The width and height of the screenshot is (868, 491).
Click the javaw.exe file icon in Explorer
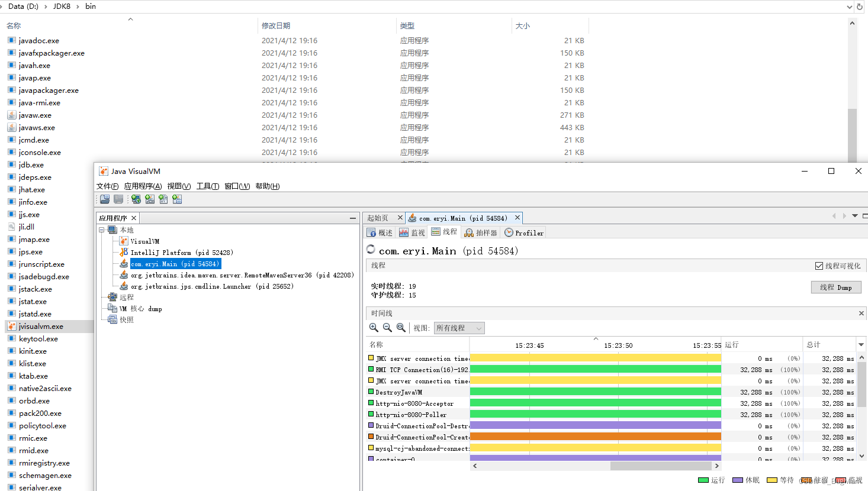[12, 115]
